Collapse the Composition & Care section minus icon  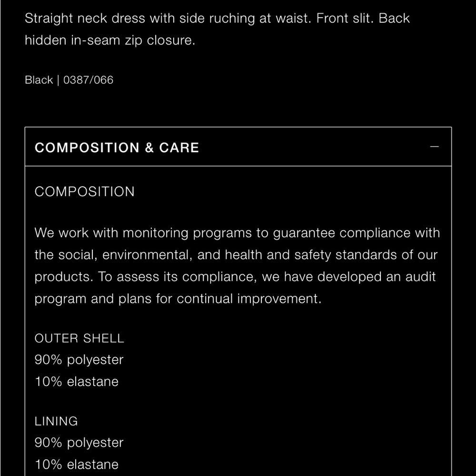[x=434, y=147]
